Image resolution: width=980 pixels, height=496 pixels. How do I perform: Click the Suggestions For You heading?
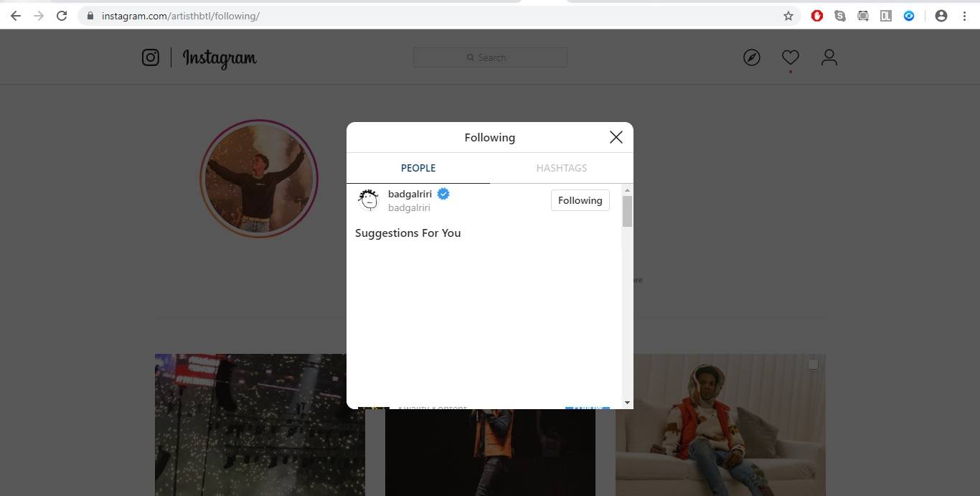pos(408,233)
